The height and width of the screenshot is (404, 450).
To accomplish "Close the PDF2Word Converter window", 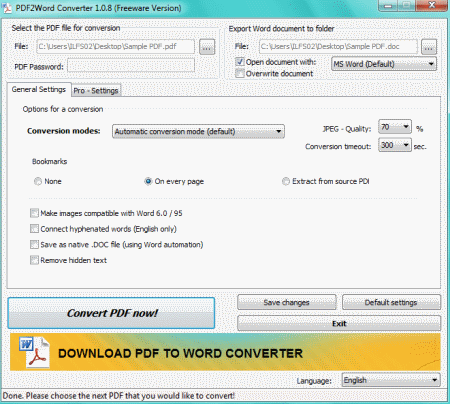I will tap(431, 5).
